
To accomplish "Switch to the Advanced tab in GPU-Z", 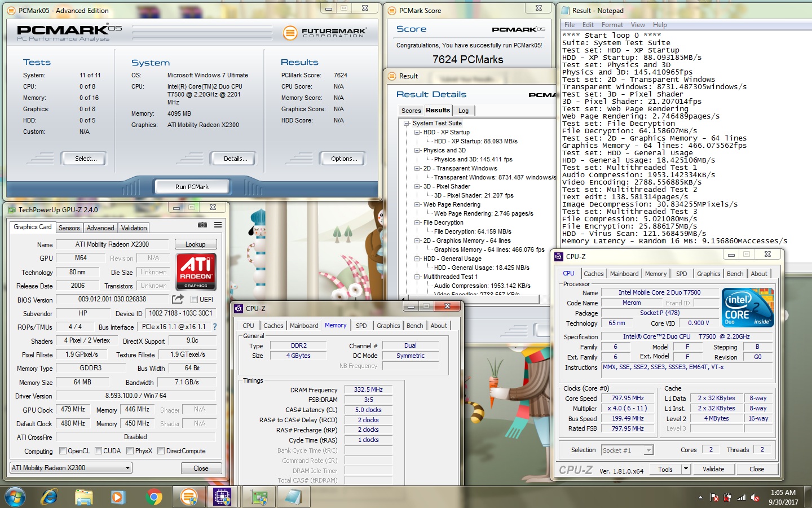I will pos(100,227).
